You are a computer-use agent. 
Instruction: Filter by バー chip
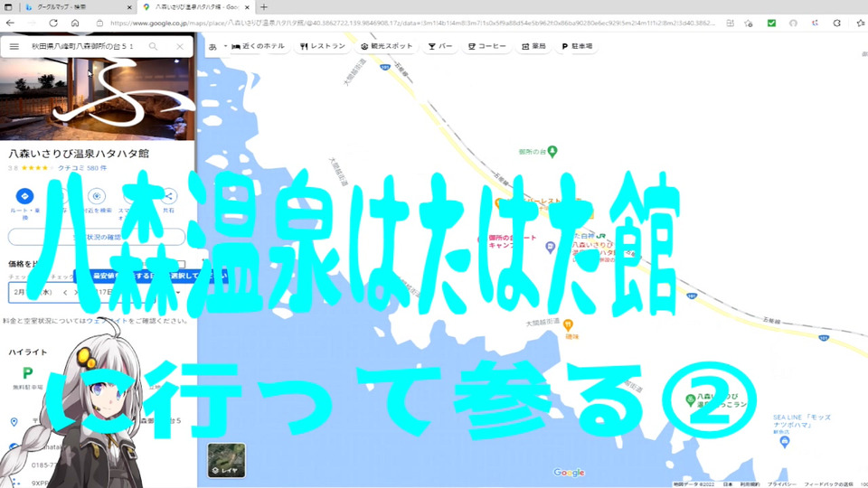tap(440, 46)
